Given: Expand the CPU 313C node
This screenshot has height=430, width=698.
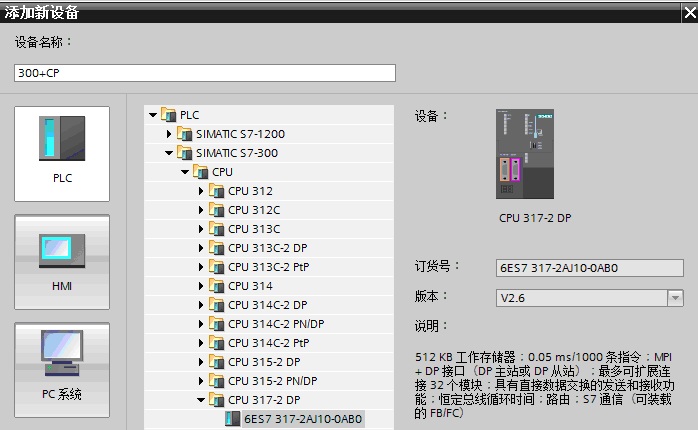Looking at the screenshot, I should pos(201,229).
